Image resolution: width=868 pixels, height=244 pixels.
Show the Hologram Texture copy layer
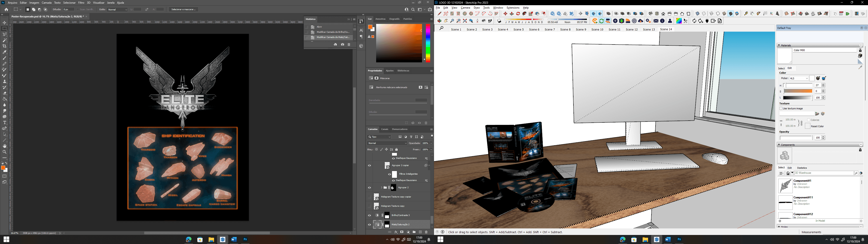point(370,206)
